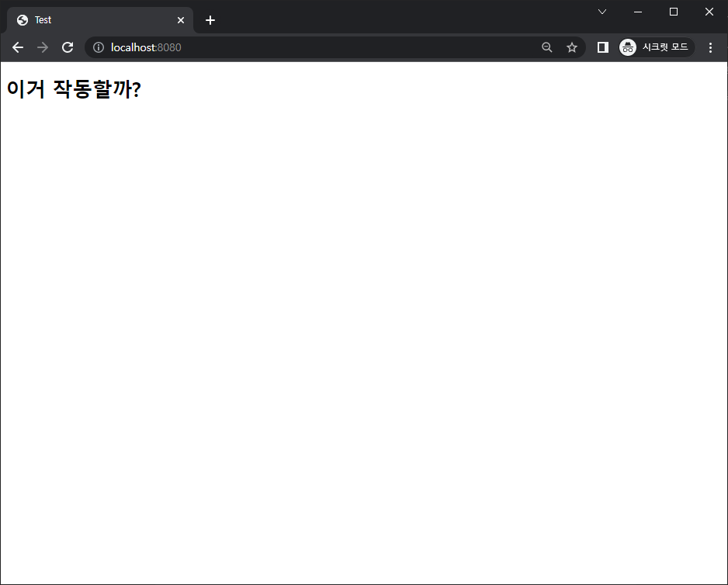Click the forward navigation arrow
This screenshot has width=728, height=585.
43,47
